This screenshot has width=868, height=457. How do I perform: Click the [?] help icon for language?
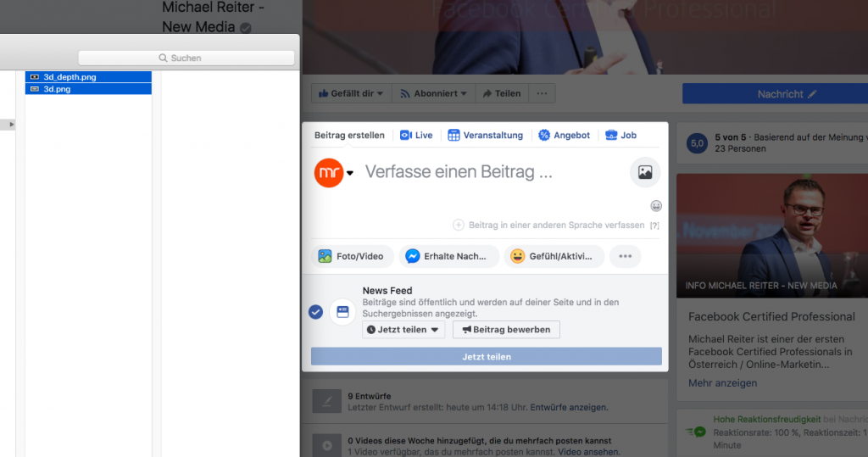point(654,226)
